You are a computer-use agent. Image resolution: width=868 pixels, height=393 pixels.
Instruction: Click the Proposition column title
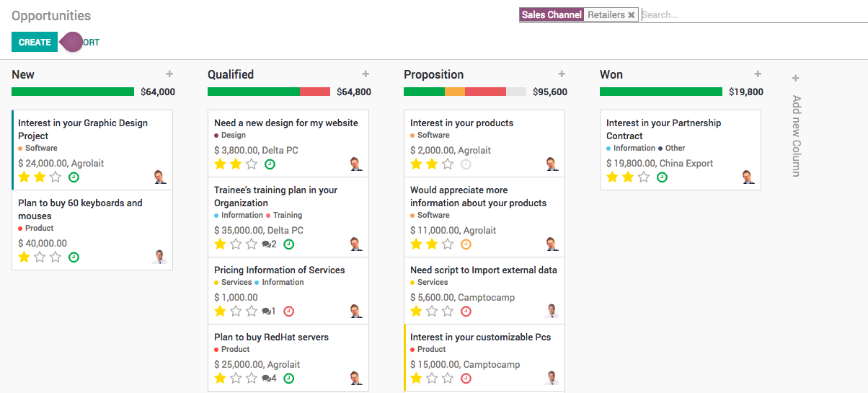point(433,75)
